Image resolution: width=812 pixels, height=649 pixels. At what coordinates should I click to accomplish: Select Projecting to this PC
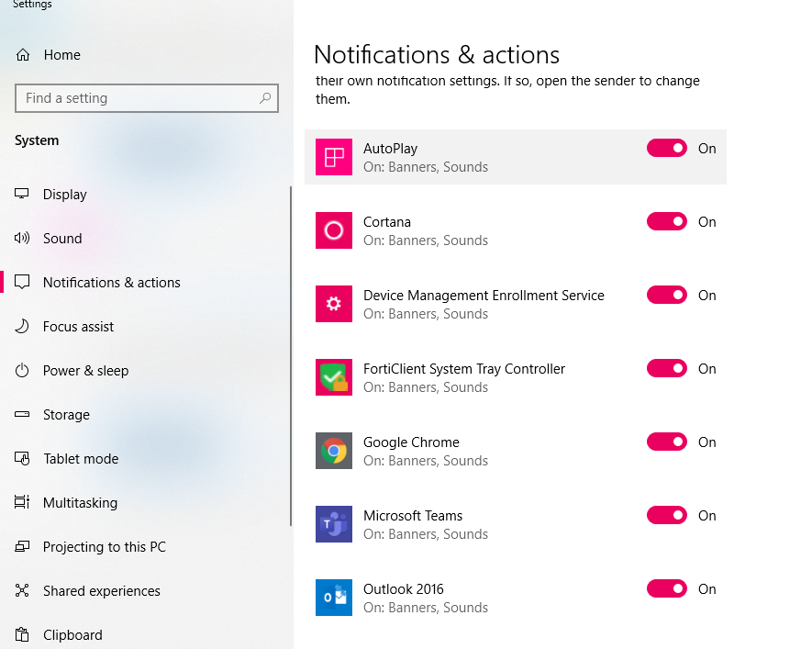(x=145, y=546)
